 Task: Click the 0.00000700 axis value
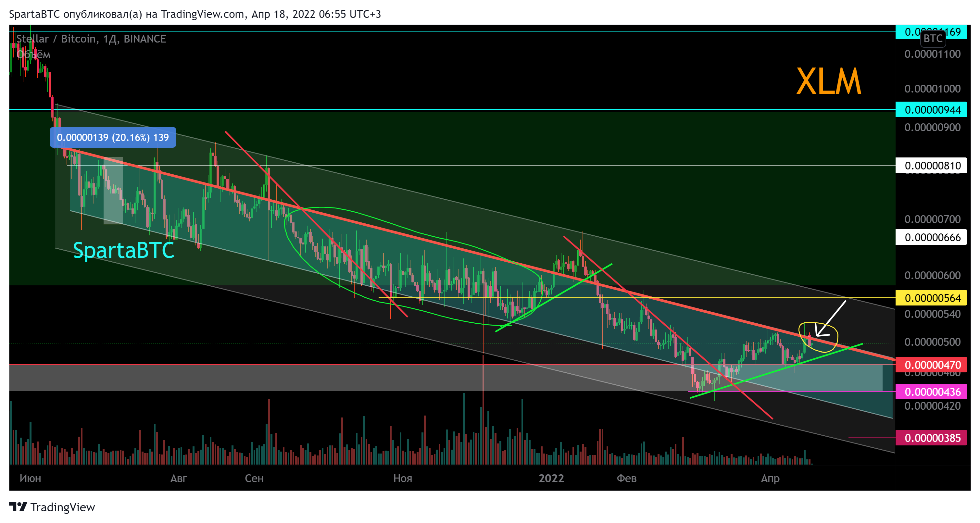933,219
